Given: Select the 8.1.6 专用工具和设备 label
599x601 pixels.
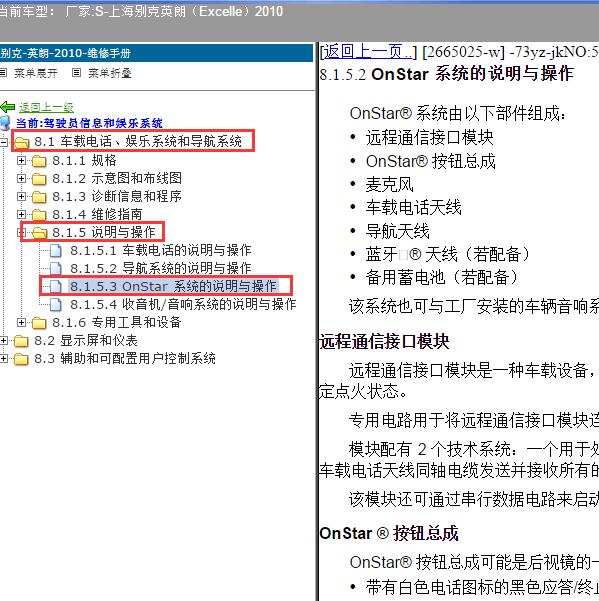Looking at the screenshot, I should click(117, 322).
